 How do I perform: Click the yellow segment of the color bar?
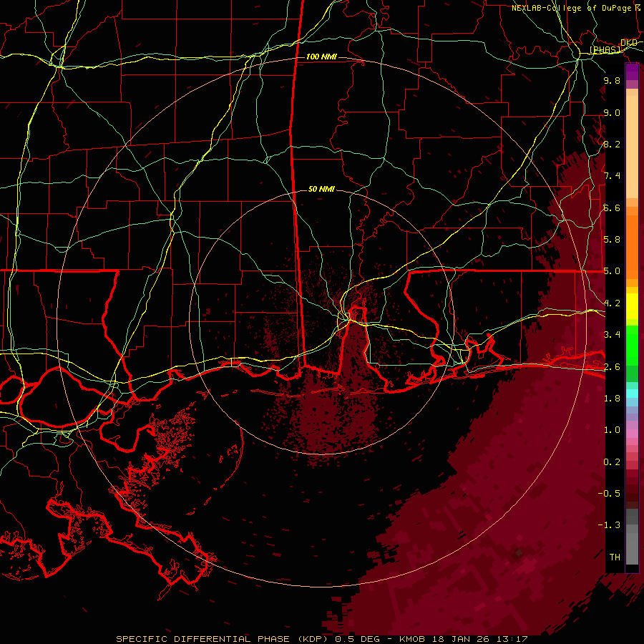(632, 306)
